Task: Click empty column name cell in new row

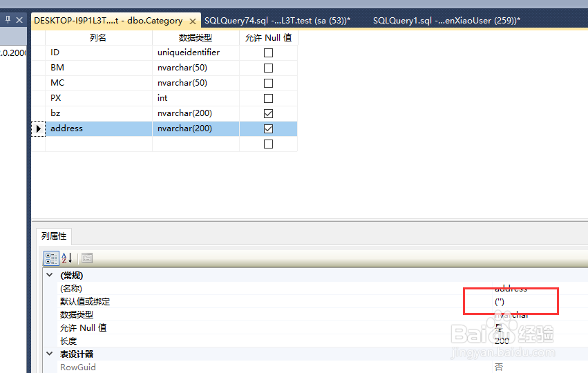Action: (x=99, y=144)
